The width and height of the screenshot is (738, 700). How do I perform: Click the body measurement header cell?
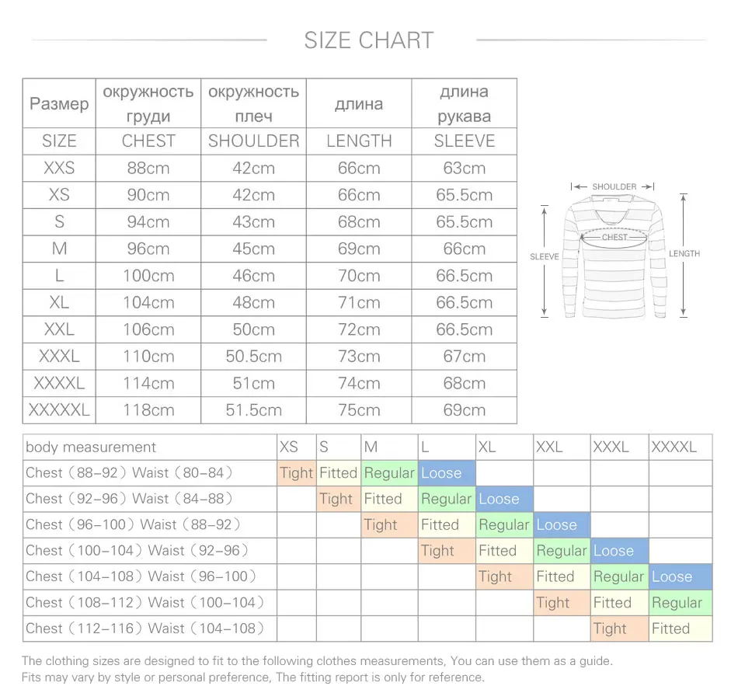[x=150, y=447]
